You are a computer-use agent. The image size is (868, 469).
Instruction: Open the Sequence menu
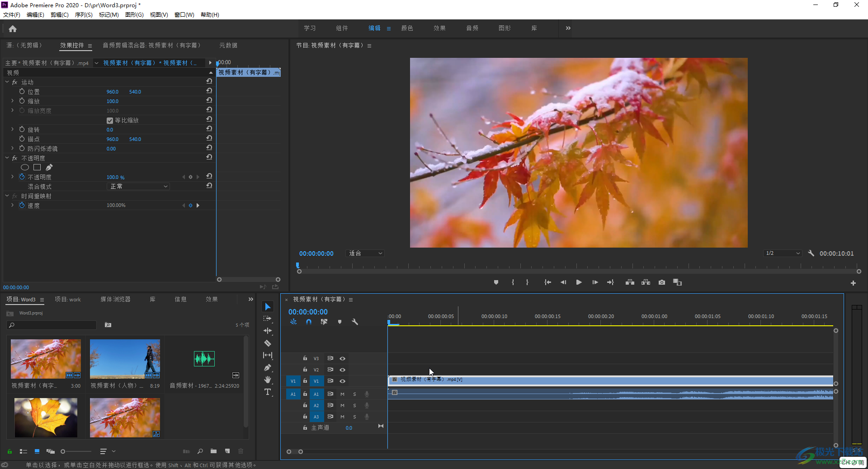pyautogui.click(x=84, y=15)
